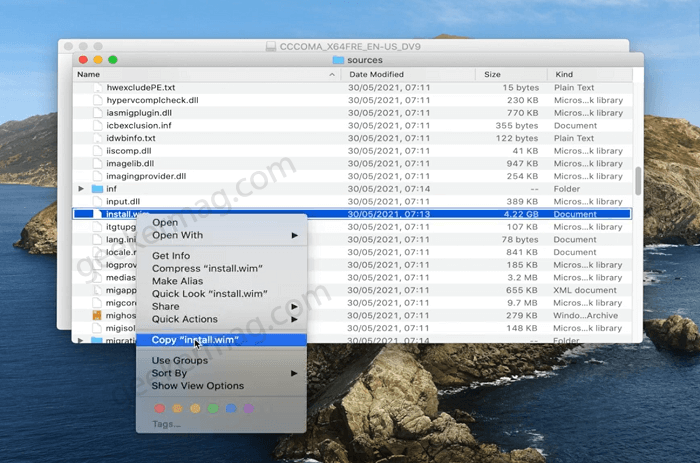Click the sources folder icon in title bar

coord(338,60)
